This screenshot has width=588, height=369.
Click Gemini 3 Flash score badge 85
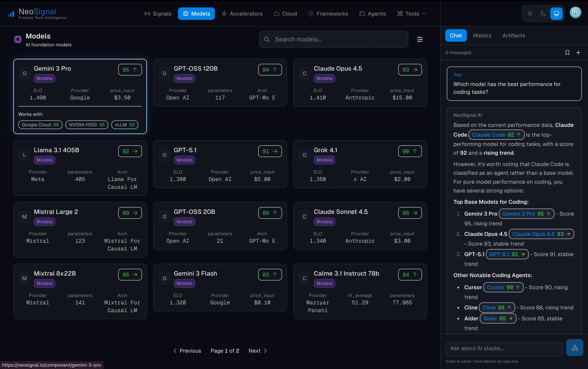270,275
